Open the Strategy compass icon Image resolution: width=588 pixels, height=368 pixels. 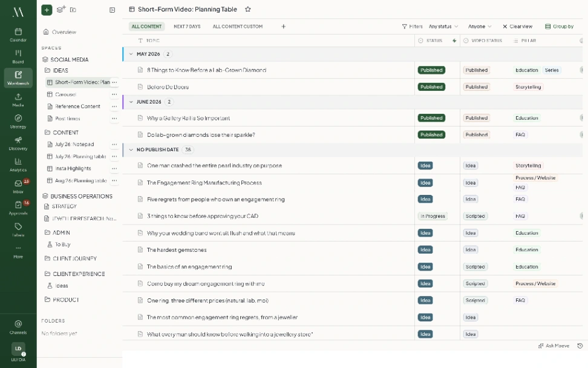pyautogui.click(x=18, y=121)
